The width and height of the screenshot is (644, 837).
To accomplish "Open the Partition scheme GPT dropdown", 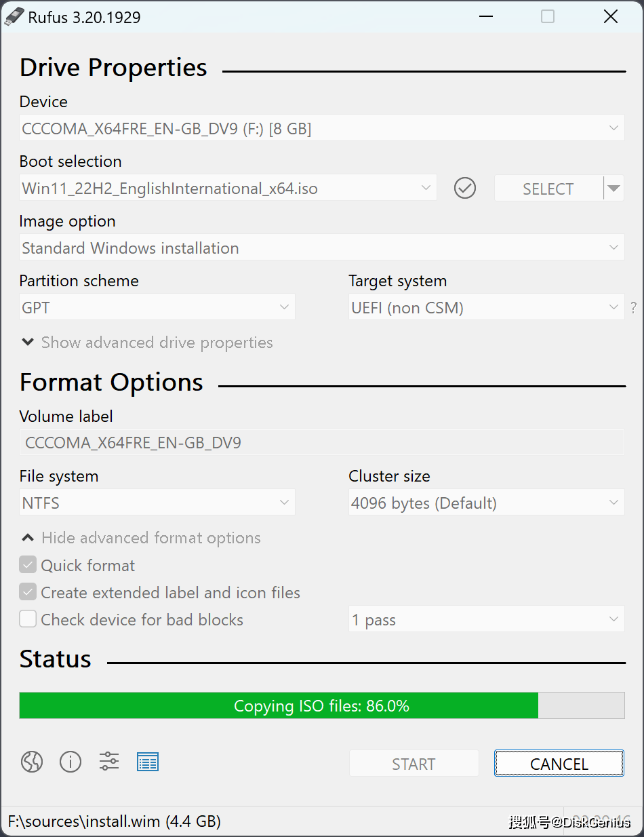I will tap(157, 307).
